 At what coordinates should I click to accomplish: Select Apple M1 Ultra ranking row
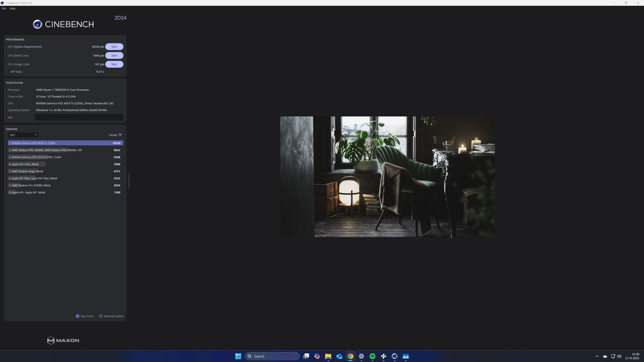(x=65, y=164)
